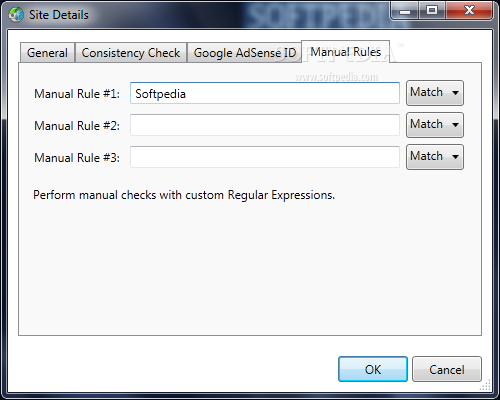Switch to the General tab
This screenshot has width=500, height=400.
point(47,53)
